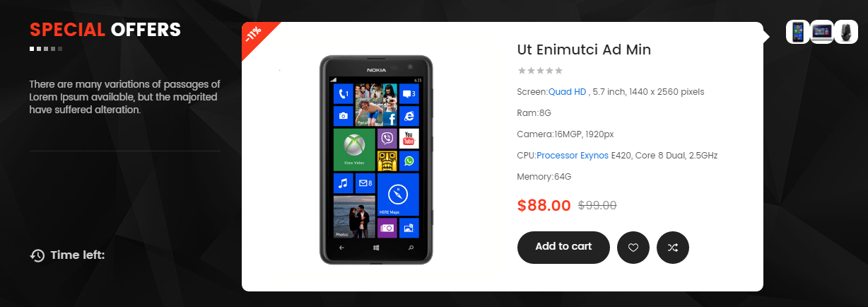Rate product with the third star
The height and width of the screenshot is (307, 868).
click(x=540, y=70)
